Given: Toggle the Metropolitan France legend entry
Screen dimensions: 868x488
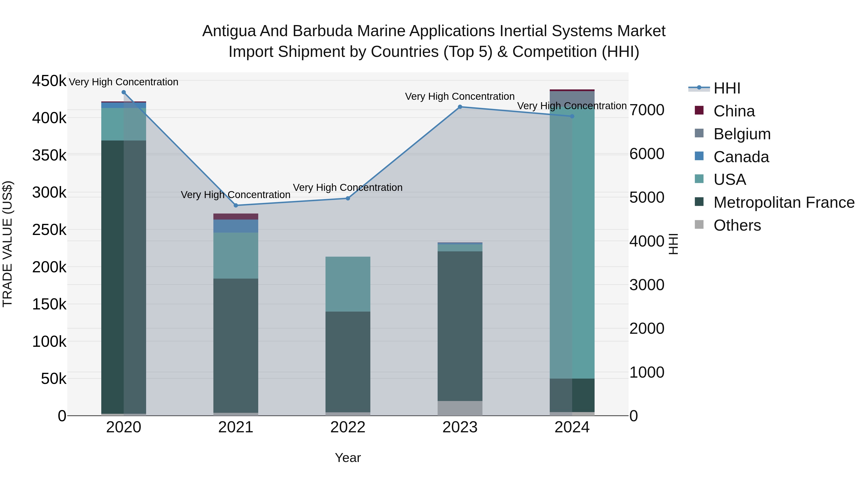Looking at the screenshot, I should click(x=775, y=202).
